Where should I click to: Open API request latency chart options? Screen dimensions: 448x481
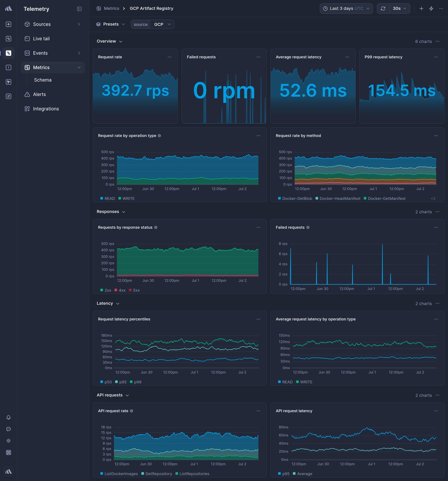[x=436, y=411]
